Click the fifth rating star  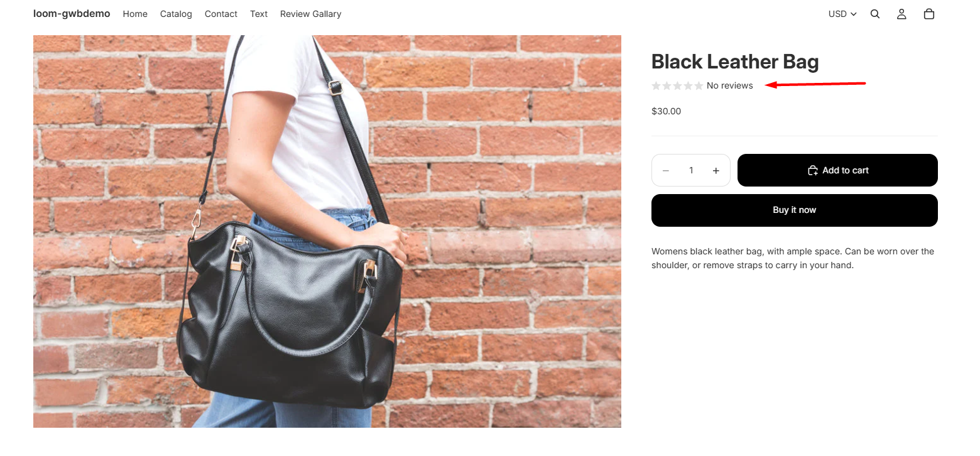(699, 85)
